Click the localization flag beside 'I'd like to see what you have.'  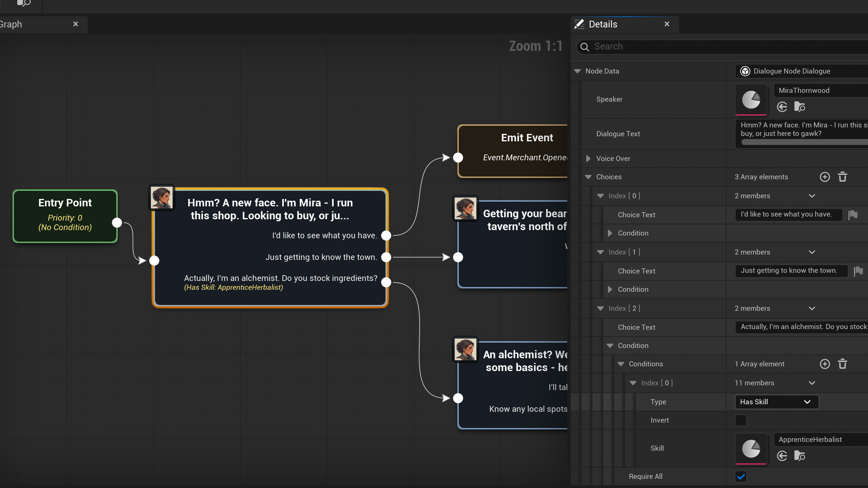coord(854,215)
